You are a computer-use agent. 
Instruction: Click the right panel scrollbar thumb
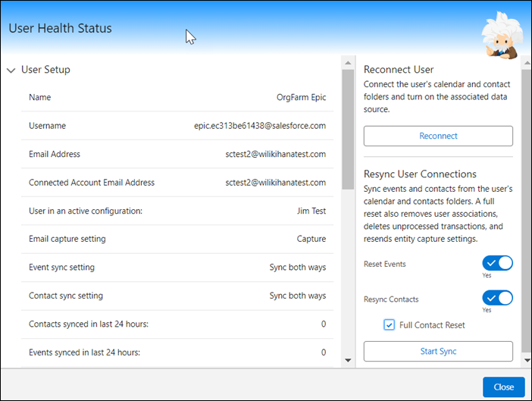point(527,211)
